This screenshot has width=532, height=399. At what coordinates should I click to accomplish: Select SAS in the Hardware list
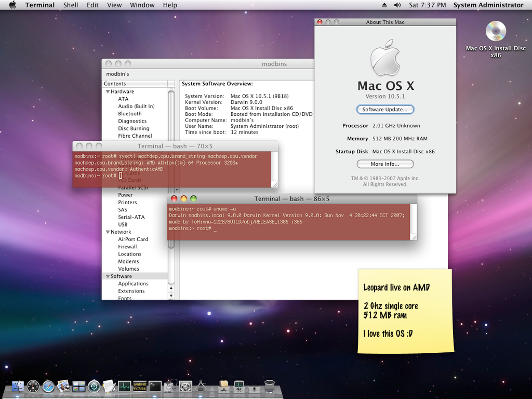click(123, 210)
